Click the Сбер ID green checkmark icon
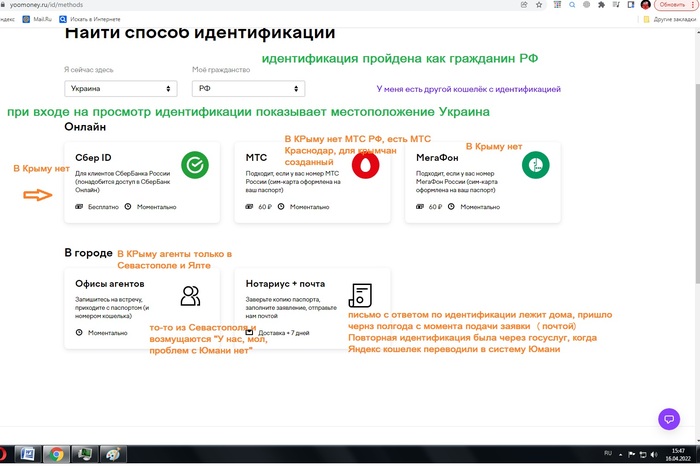700x467 pixels. [195, 165]
